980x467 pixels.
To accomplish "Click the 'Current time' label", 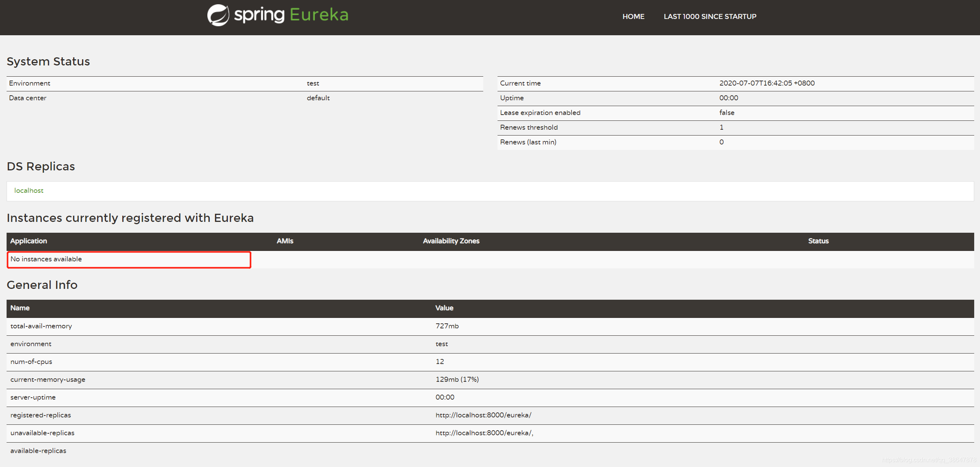I will click(520, 83).
